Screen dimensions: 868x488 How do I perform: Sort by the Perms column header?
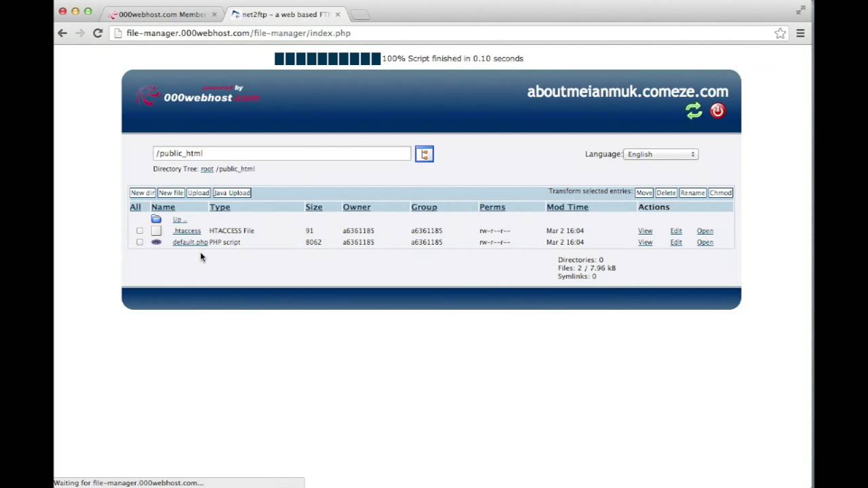pyautogui.click(x=492, y=207)
